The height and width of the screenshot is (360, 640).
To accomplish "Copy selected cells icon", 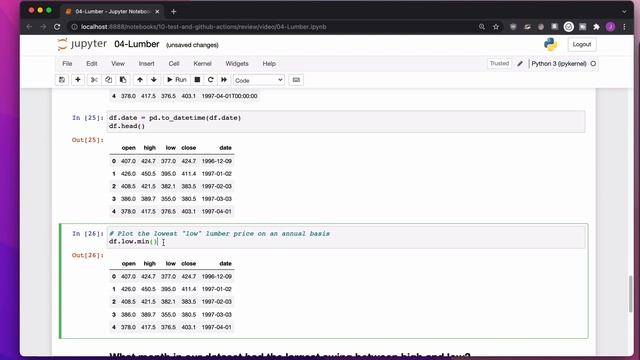I will click(109, 80).
